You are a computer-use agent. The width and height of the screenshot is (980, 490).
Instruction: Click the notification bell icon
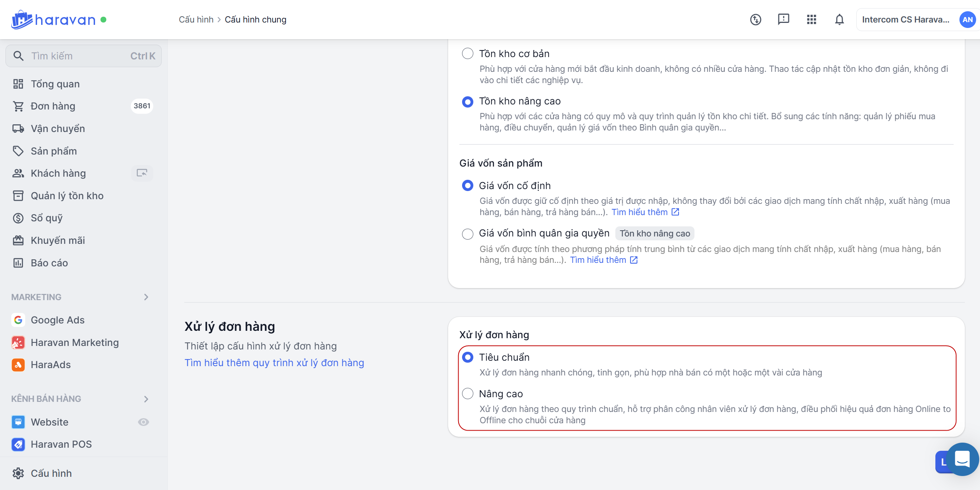point(839,19)
